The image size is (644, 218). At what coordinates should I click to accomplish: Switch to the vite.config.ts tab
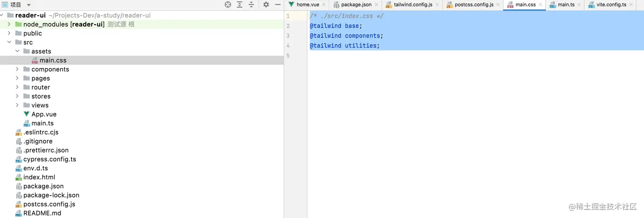click(611, 5)
